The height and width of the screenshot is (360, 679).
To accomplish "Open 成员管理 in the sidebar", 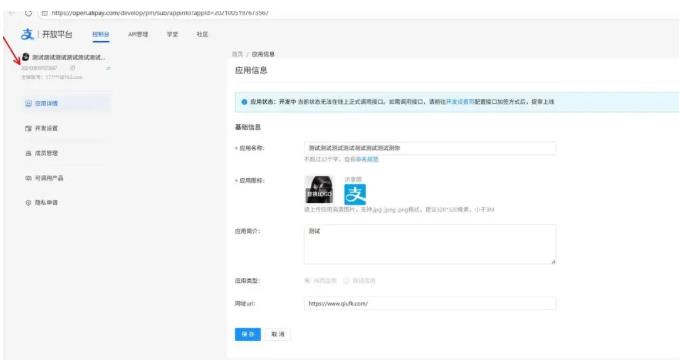I will 66,153.
